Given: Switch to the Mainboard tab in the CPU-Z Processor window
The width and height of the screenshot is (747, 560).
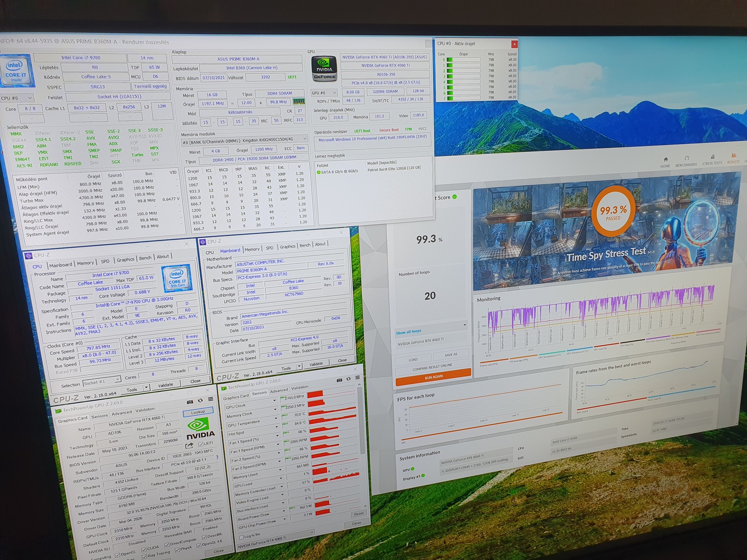Looking at the screenshot, I should (x=60, y=265).
